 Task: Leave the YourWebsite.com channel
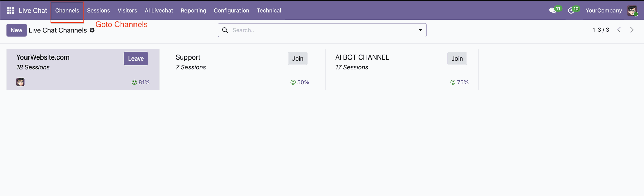136,58
